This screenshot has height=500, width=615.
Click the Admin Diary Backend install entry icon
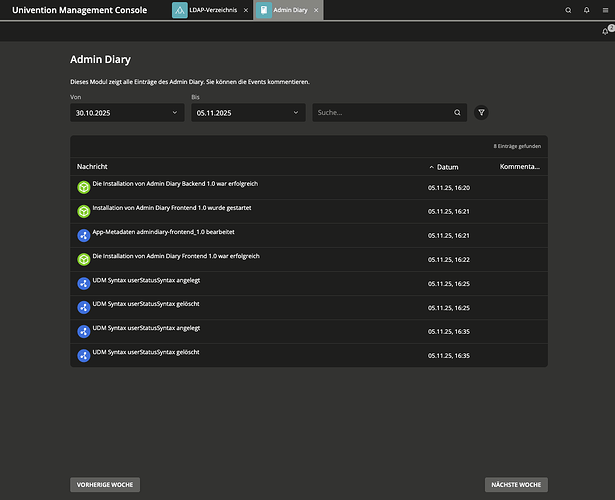coord(83,187)
